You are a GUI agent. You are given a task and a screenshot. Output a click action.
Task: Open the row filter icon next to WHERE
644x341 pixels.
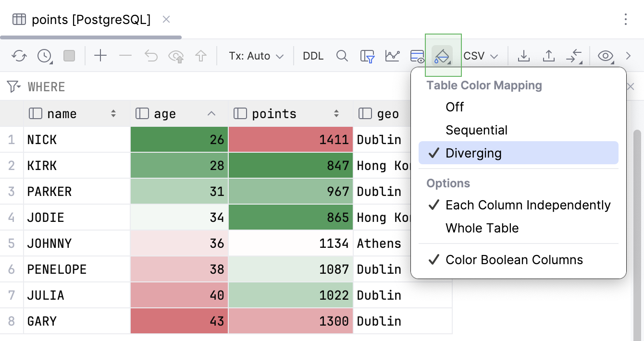coord(13,86)
